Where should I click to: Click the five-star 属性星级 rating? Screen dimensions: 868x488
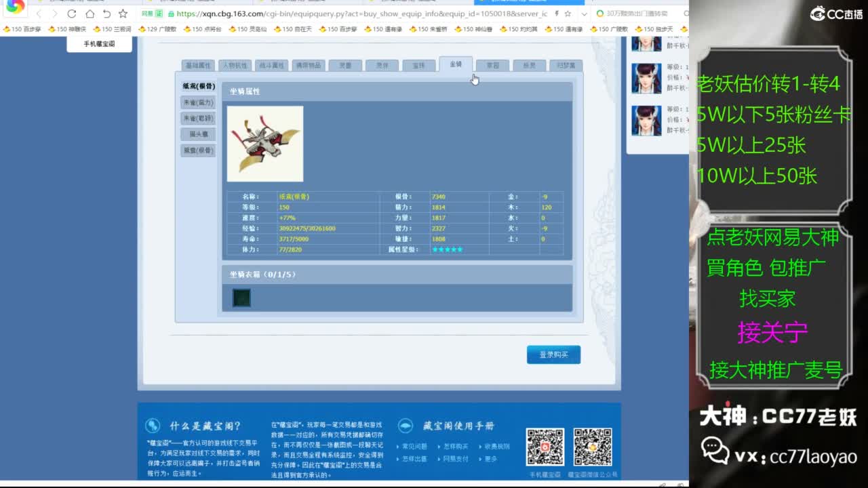[448, 249]
